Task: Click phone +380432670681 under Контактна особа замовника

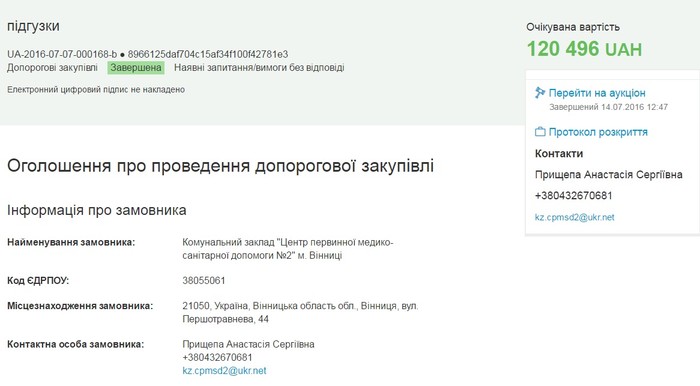Action: [217, 358]
